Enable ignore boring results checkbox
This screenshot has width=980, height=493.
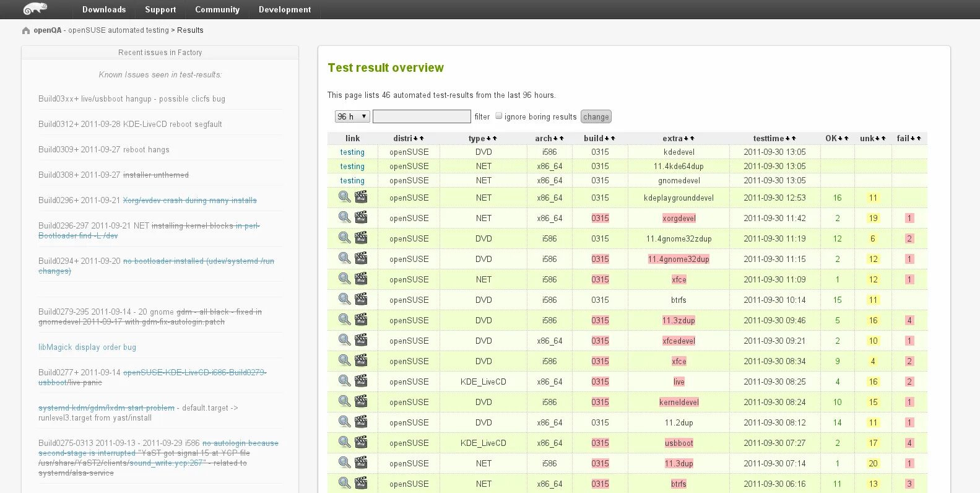tap(498, 116)
